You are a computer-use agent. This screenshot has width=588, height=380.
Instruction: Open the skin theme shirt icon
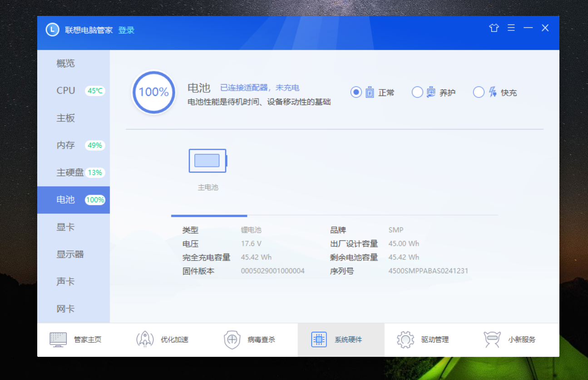point(494,28)
